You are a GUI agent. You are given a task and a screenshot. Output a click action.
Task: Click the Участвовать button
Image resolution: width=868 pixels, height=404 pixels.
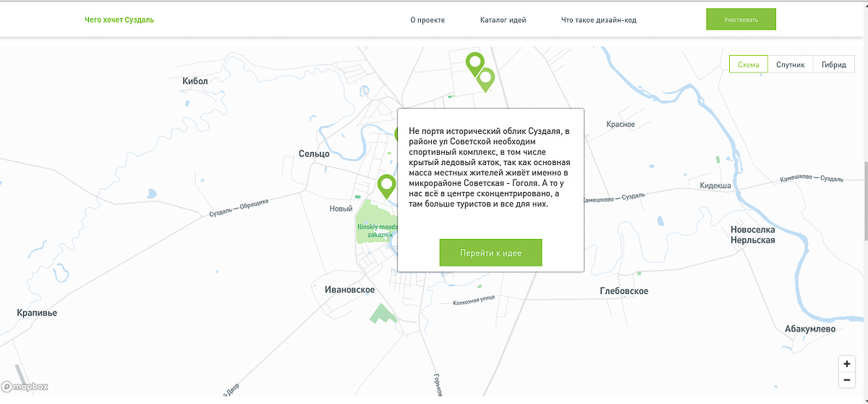click(x=741, y=20)
